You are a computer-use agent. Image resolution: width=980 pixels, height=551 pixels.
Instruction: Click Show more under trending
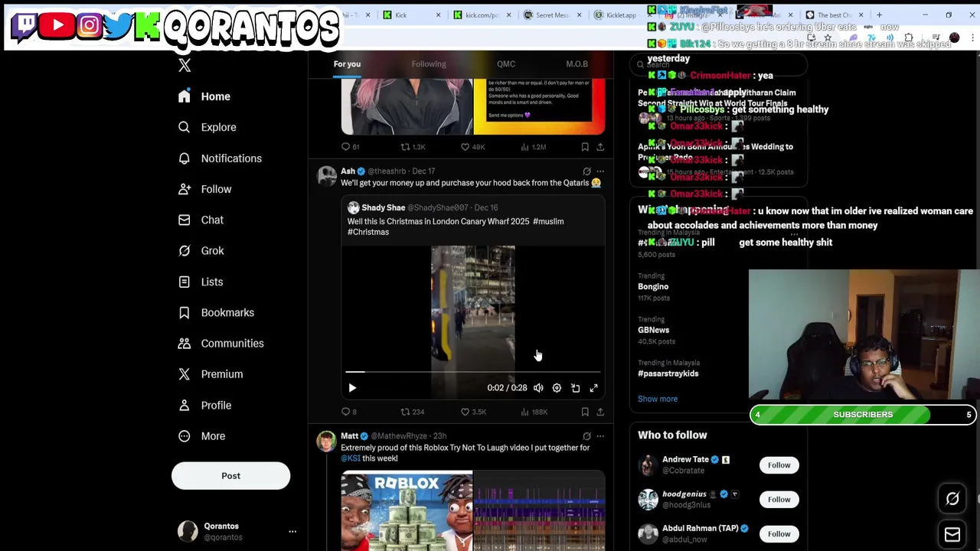pos(658,399)
